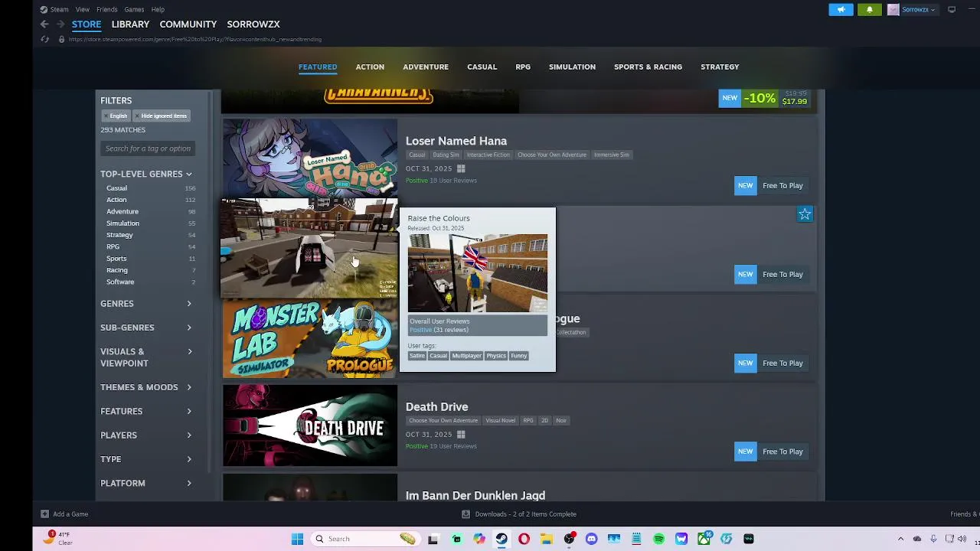
Task: Click the taskbar volume speaker icon
Action: click(x=962, y=539)
